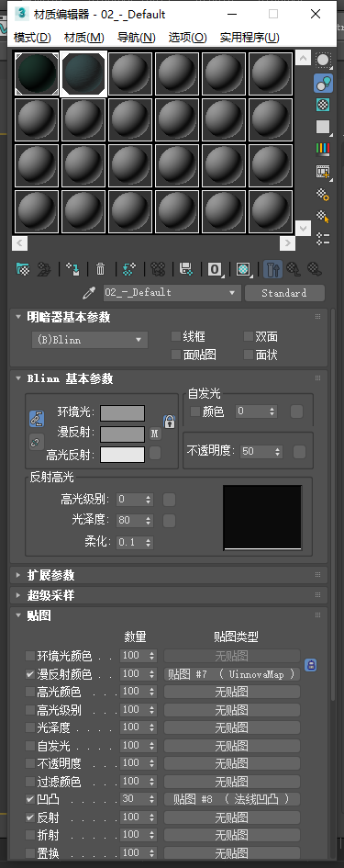
Task: Uncheck the 漫反射颜色 map checkbox
Action: (30, 674)
